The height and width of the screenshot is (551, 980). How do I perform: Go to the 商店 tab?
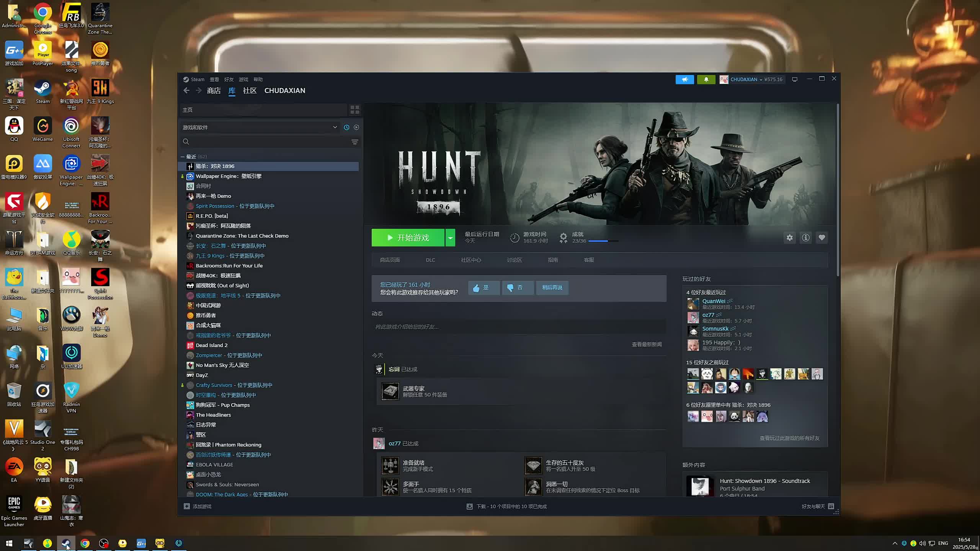(214, 91)
